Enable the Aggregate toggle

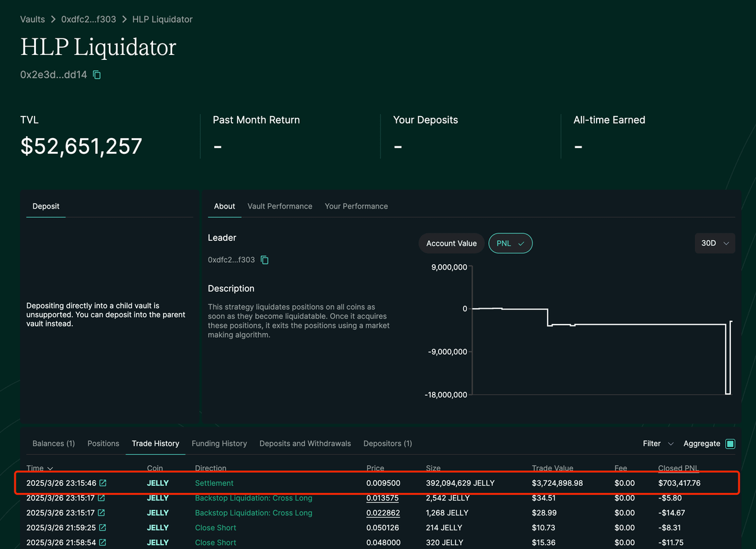point(730,443)
